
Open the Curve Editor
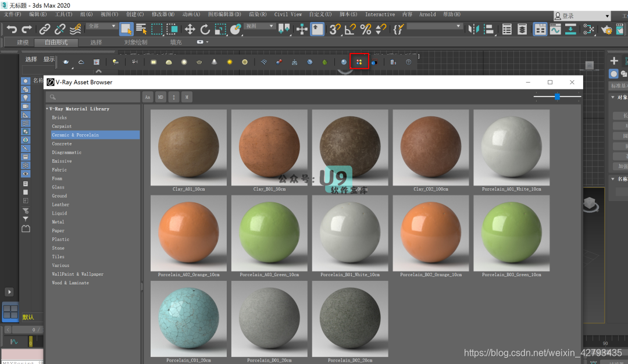(x=555, y=29)
